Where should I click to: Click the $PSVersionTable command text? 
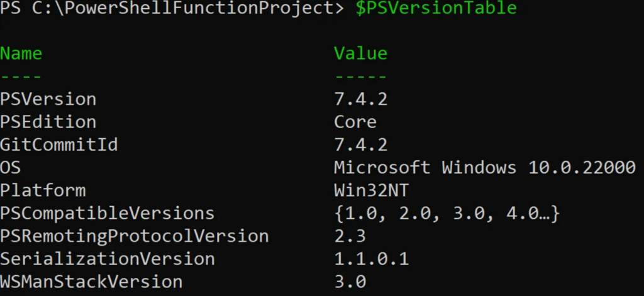(436, 9)
